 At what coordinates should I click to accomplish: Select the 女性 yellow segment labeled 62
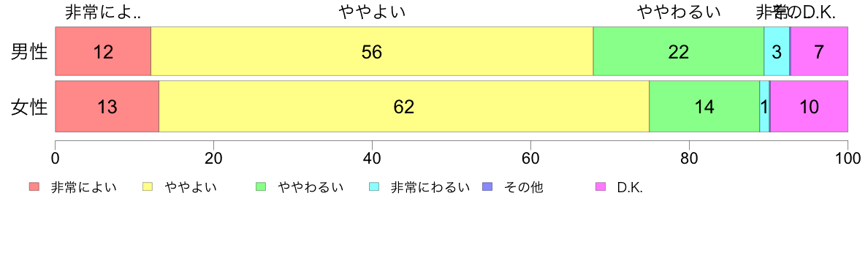(x=404, y=106)
